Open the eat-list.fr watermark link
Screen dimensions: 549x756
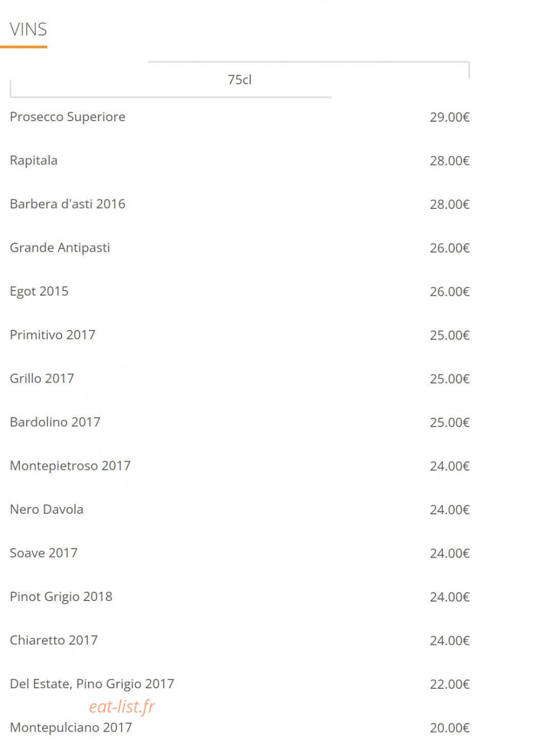(122, 706)
